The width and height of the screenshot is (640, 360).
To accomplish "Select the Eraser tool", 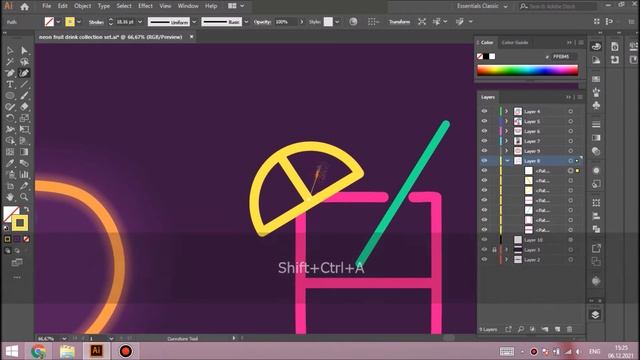I will [24, 107].
